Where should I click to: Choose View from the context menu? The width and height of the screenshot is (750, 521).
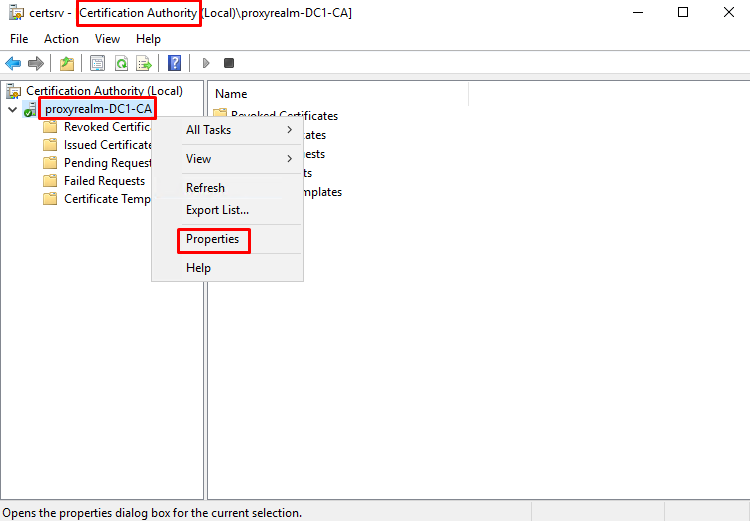pos(228,159)
